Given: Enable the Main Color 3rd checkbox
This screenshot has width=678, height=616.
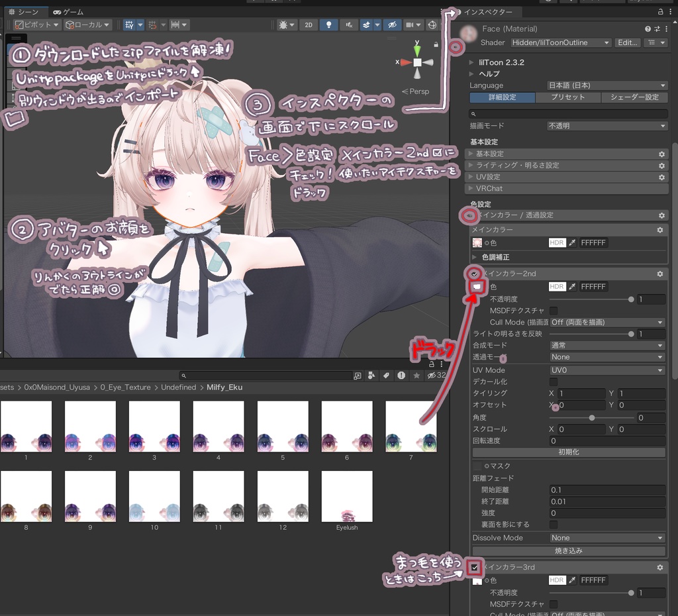Looking at the screenshot, I should pos(474,567).
